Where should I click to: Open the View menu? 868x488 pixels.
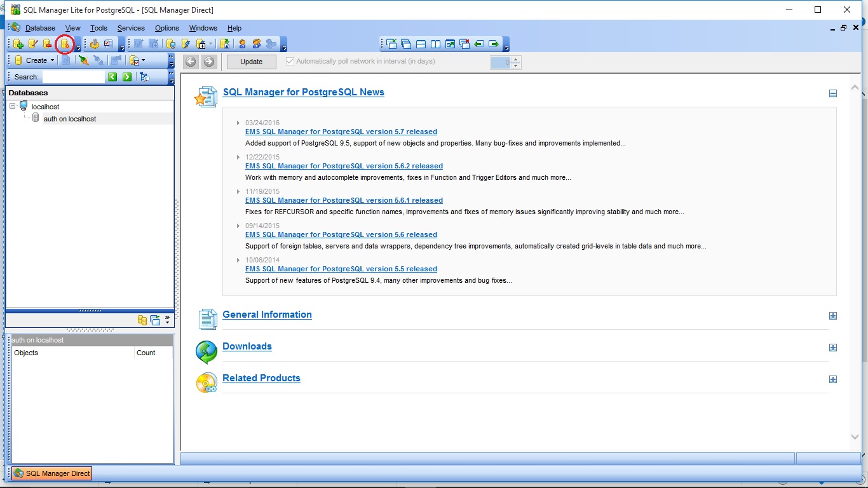click(72, 28)
